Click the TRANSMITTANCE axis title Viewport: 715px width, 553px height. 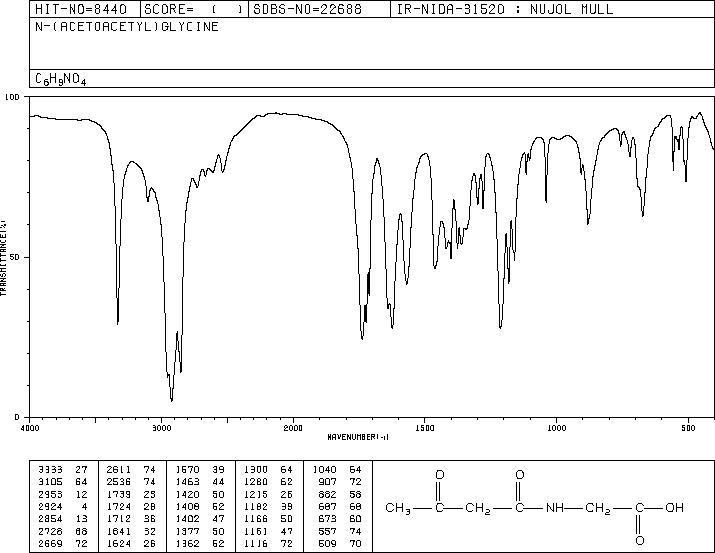pyautogui.click(x=3, y=257)
